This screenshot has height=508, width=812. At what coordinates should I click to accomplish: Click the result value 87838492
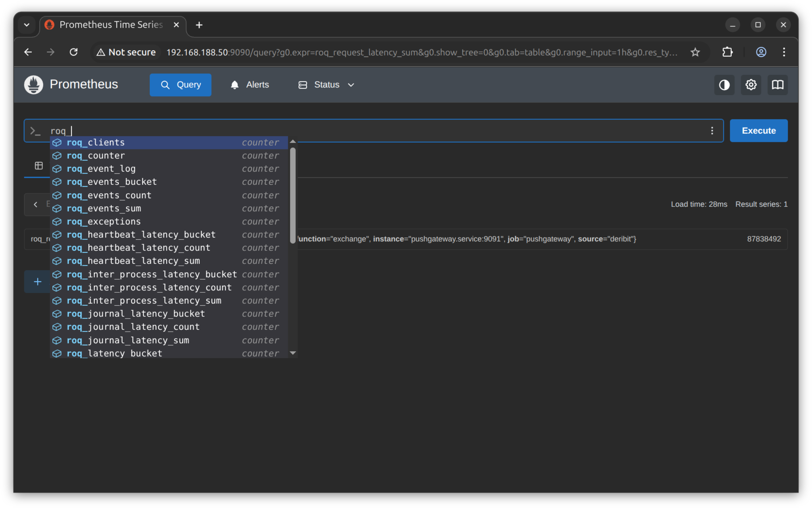point(763,239)
